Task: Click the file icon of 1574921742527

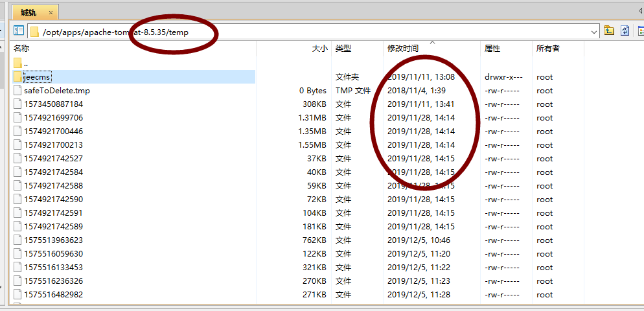Action: pyautogui.click(x=17, y=158)
